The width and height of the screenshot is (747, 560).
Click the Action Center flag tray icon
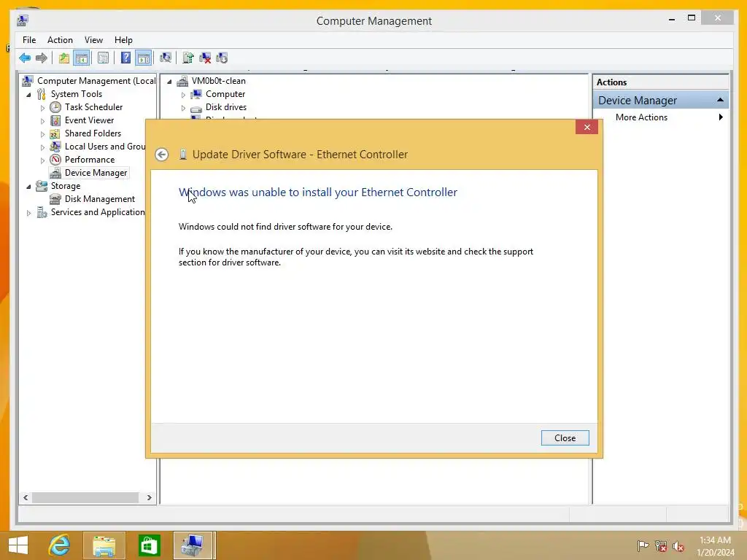pos(643,545)
